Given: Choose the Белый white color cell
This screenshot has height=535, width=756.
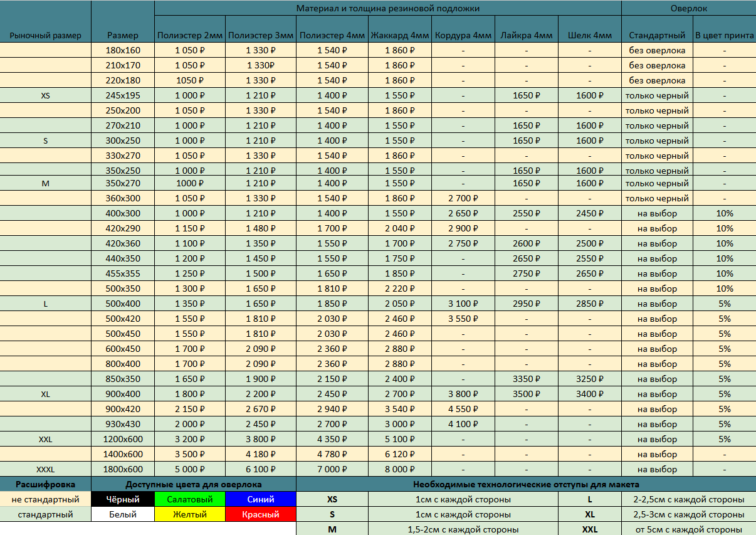Looking at the screenshot, I should click(x=123, y=514).
